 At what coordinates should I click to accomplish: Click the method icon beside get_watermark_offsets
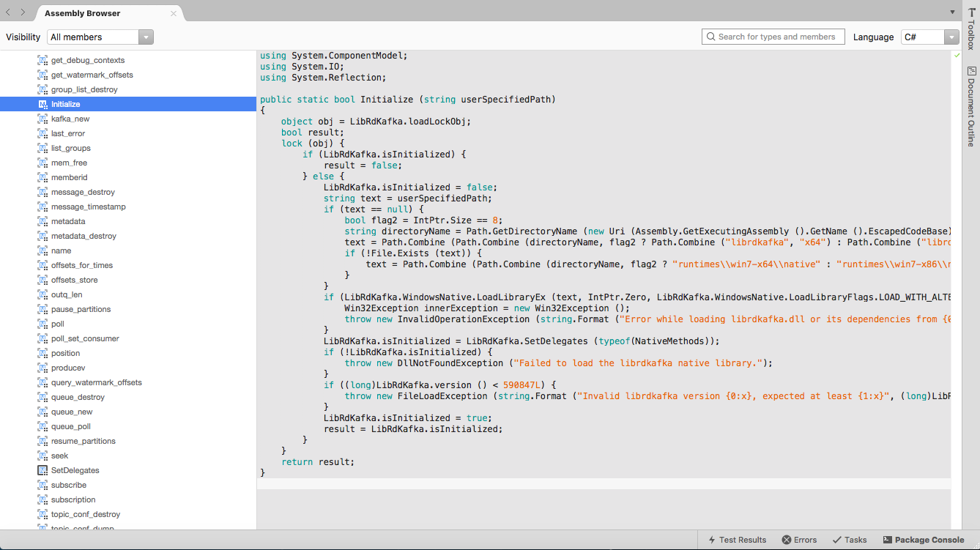42,75
